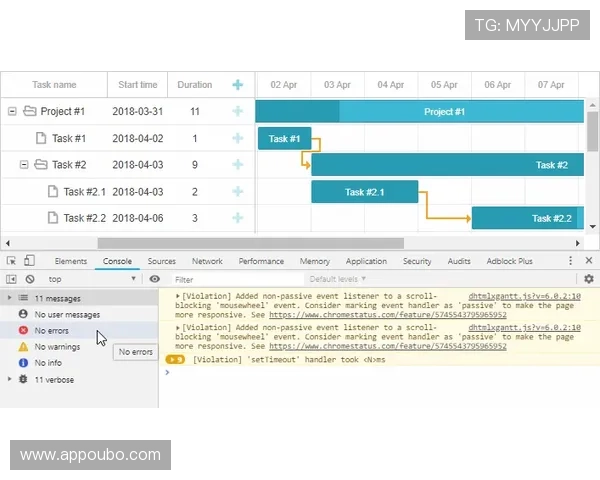Screen dimensions: 600x480
Task: Open the top JavaScript context dropdown
Action: pos(92,279)
